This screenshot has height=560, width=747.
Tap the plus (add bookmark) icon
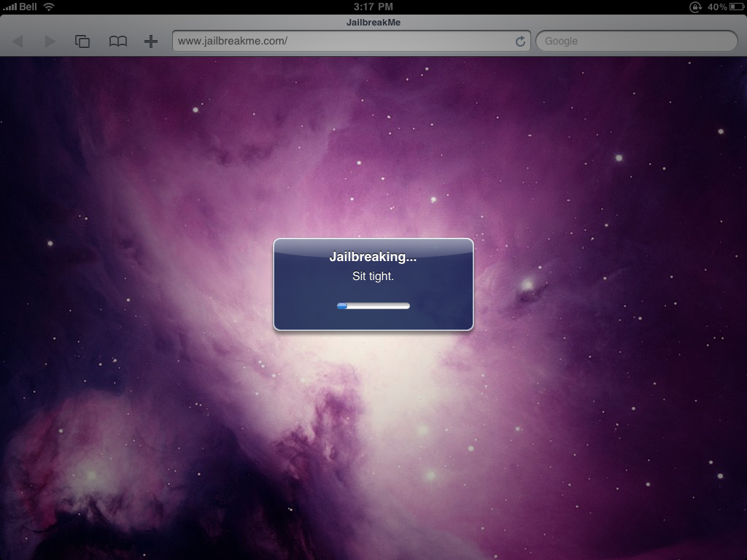point(151,42)
